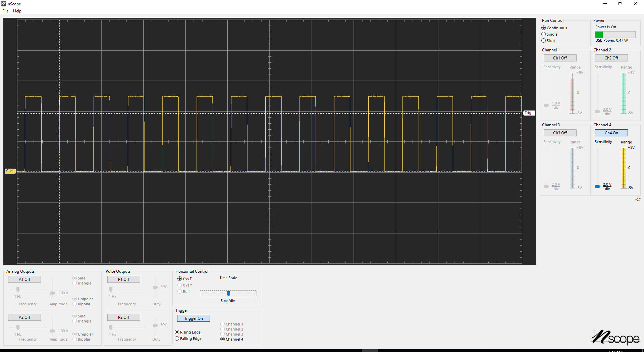Toggle the Ch4 On button
Screen dimensions: 644x352
click(611, 133)
